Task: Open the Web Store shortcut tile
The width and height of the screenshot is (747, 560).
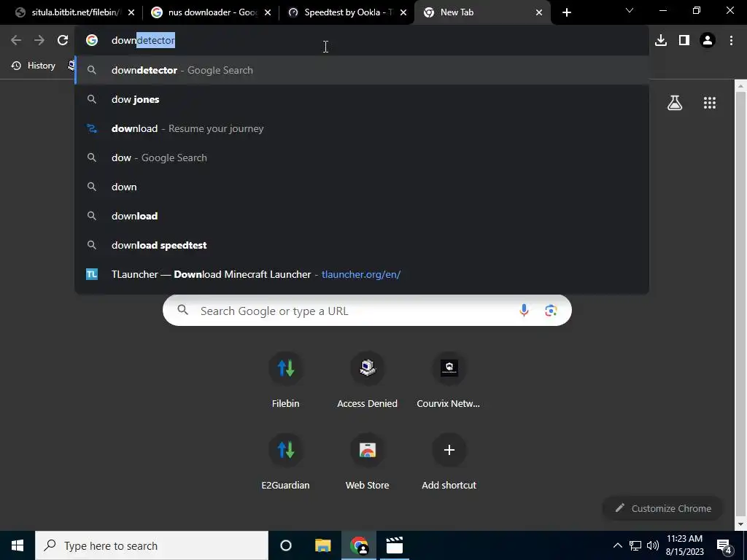Action: (368, 462)
